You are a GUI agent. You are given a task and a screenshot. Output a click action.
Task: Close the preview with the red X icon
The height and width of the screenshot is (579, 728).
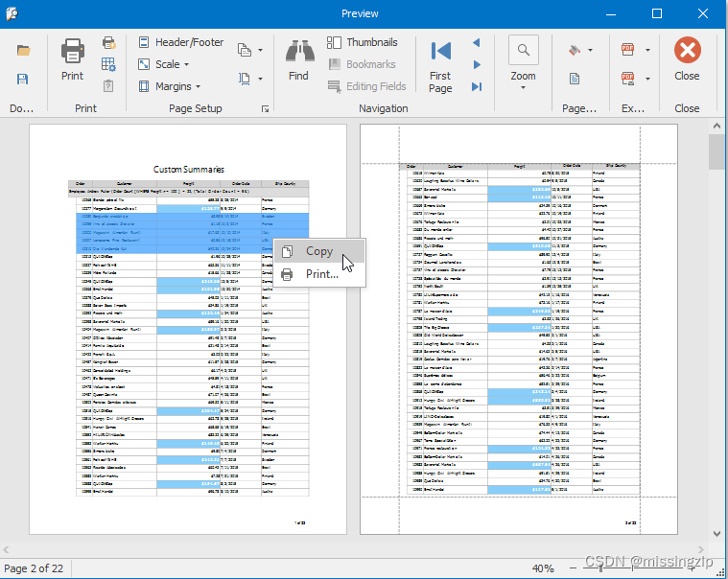click(688, 50)
